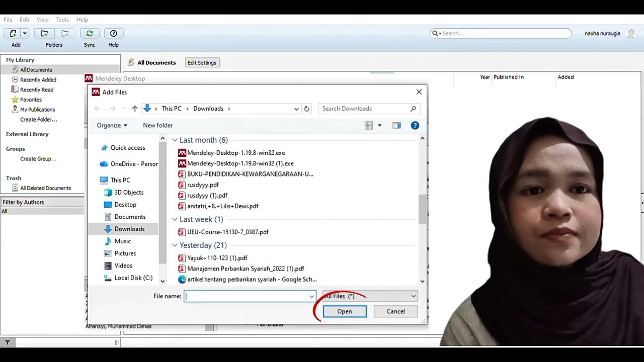
Task: Collapse the Last month (6) group
Action: click(175, 140)
